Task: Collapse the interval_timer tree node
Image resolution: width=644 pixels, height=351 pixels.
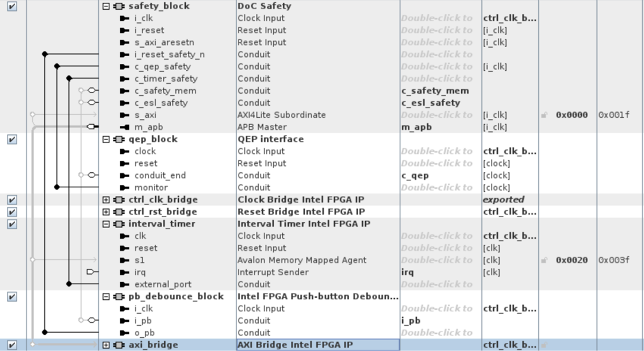Action: point(106,223)
